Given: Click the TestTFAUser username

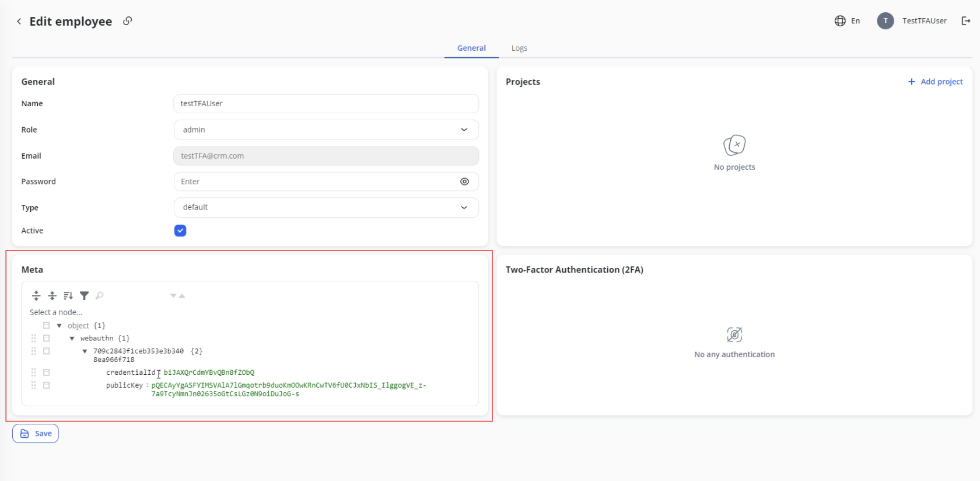Looking at the screenshot, I should pos(924,21).
